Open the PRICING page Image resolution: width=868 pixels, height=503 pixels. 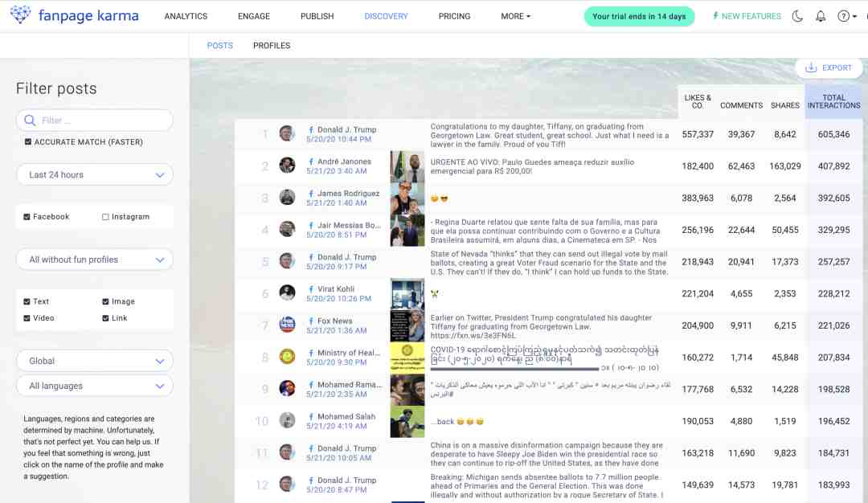point(454,16)
